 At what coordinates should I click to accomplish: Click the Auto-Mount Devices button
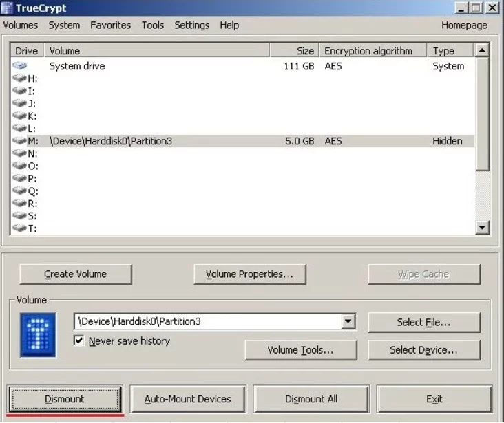pos(187,399)
